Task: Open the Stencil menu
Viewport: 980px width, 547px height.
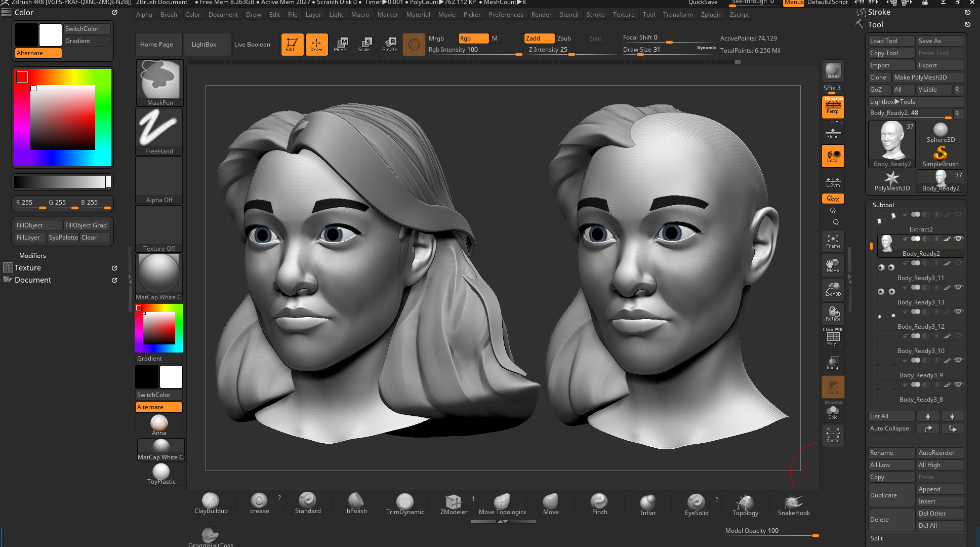Action: (569, 15)
